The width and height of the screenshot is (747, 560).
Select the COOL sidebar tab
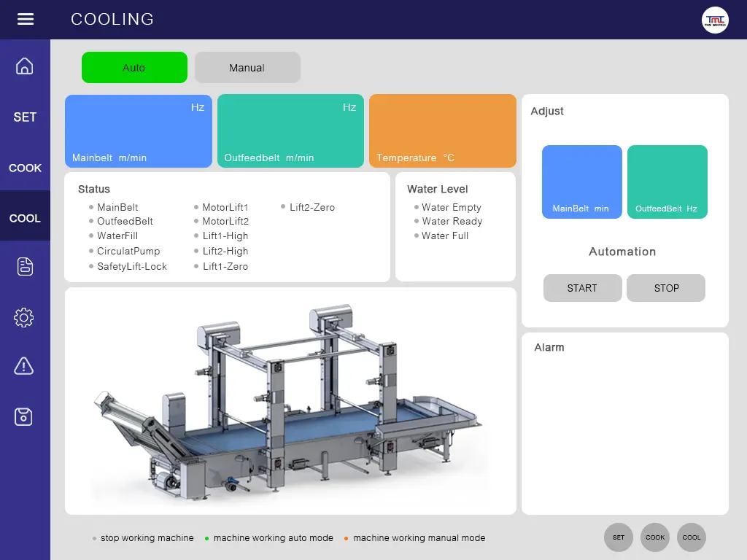click(x=25, y=218)
